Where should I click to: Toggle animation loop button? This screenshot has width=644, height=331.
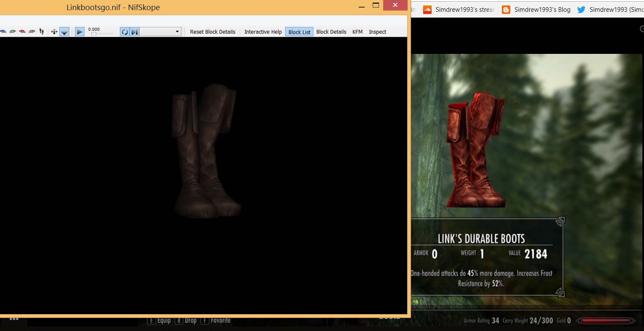tap(125, 32)
